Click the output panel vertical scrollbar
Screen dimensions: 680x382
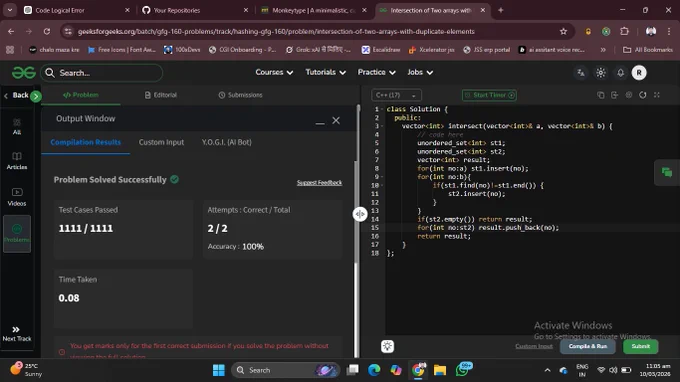click(x=357, y=212)
